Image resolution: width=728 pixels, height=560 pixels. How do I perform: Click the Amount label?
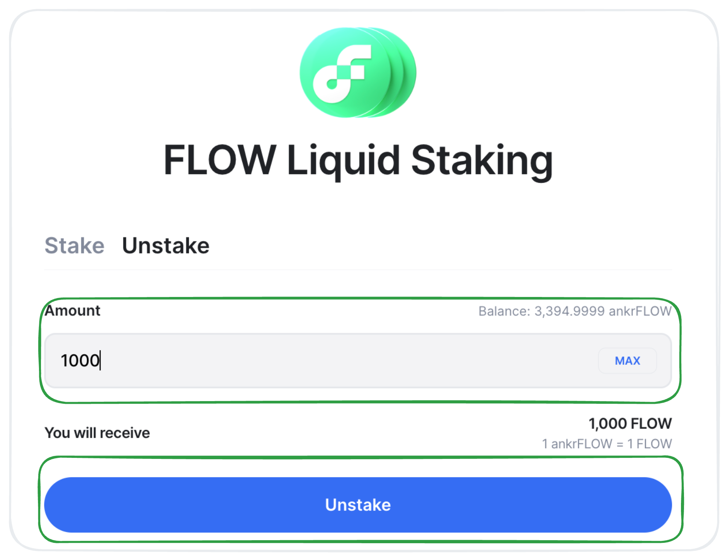[x=73, y=311]
